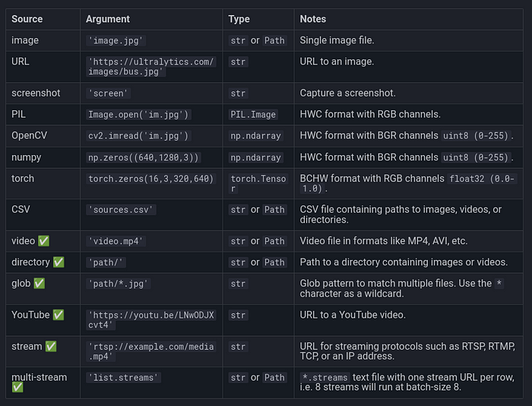532x406 pixels.
Task: Click the green checkmark beside video
Action: click(43, 241)
